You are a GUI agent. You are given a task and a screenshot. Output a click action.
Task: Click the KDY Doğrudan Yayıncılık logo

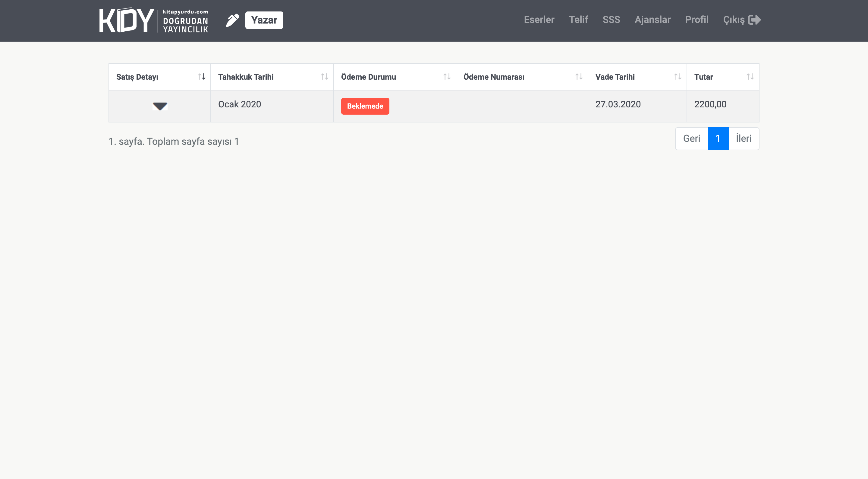tap(154, 20)
